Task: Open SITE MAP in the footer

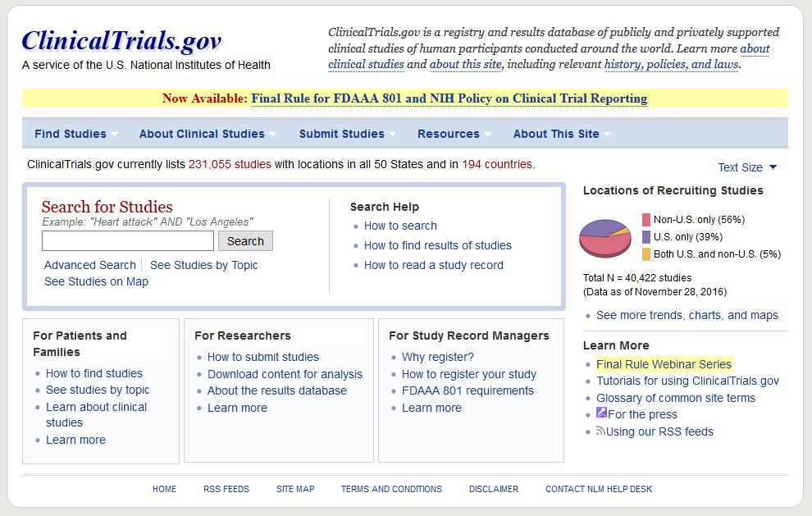Action: click(295, 489)
